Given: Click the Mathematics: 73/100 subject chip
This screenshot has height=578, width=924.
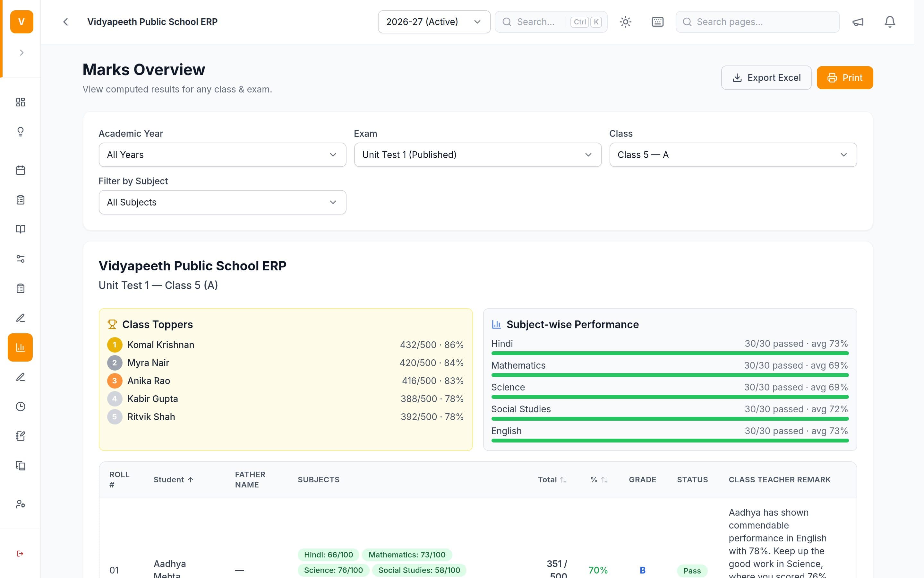Looking at the screenshot, I should tap(406, 555).
